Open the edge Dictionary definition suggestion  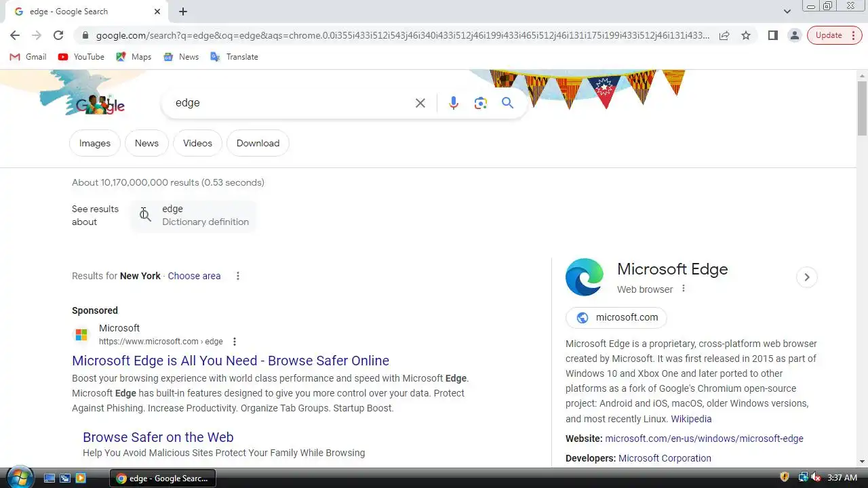pyautogui.click(x=193, y=216)
